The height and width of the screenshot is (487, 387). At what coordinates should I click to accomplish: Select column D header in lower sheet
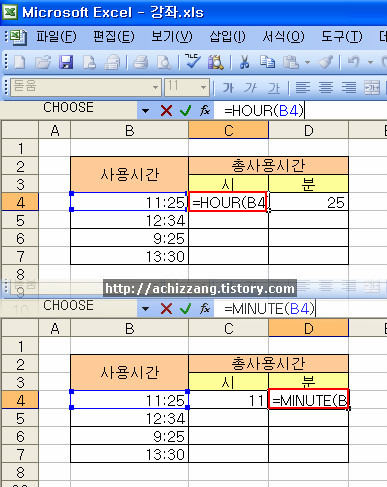click(x=308, y=329)
